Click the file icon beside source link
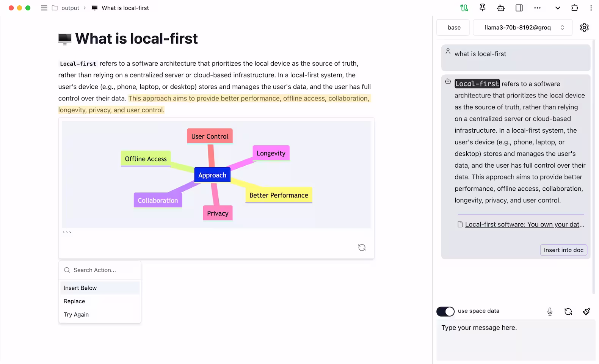Image resolution: width=599 pixels, height=364 pixels. 460,224
